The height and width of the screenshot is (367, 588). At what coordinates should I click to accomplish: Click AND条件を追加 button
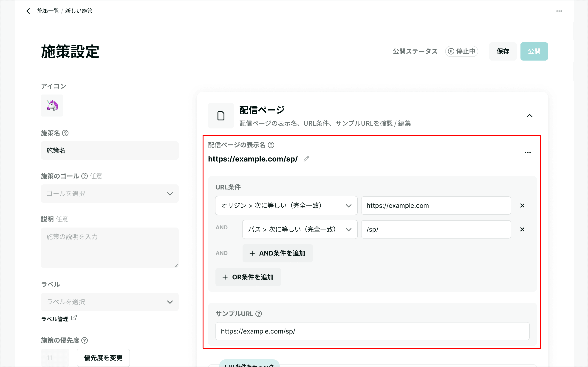pyautogui.click(x=277, y=253)
